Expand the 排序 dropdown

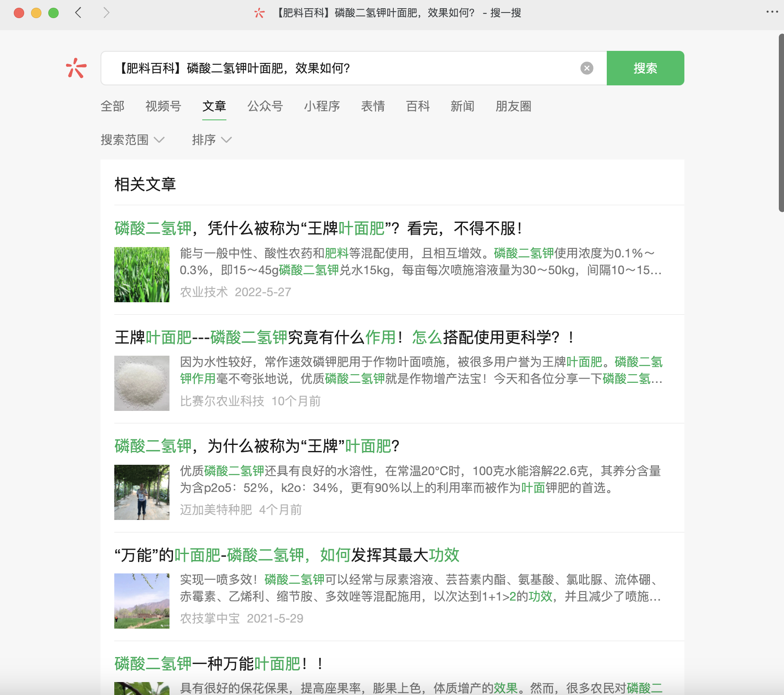212,140
